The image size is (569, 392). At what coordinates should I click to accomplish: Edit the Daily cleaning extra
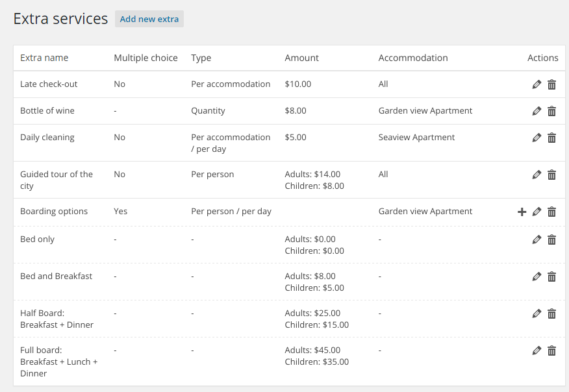(x=537, y=138)
